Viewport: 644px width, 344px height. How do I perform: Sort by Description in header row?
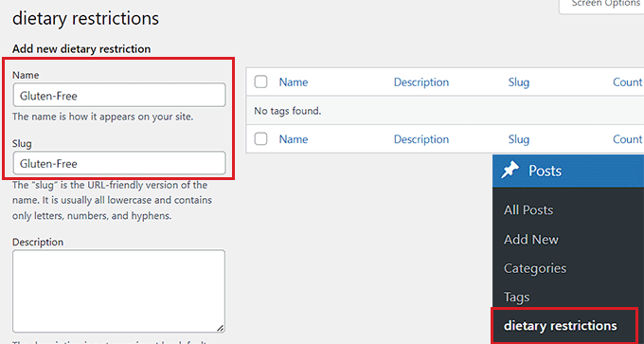click(421, 82)
